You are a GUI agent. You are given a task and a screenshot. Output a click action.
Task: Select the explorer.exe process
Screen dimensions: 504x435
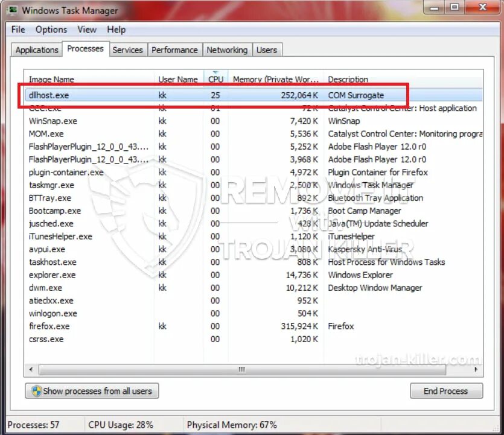254,275
